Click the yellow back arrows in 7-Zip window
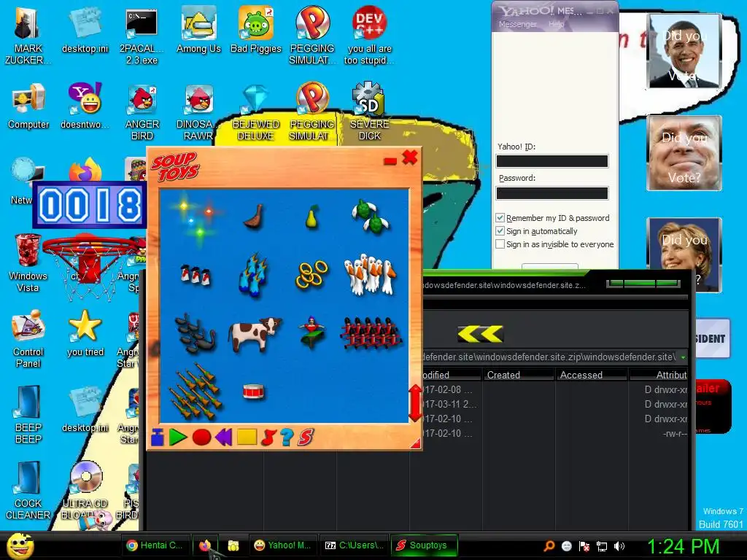The height and width of the screenshot is (560, 747). pyautogui.click(x=480, y=334)
